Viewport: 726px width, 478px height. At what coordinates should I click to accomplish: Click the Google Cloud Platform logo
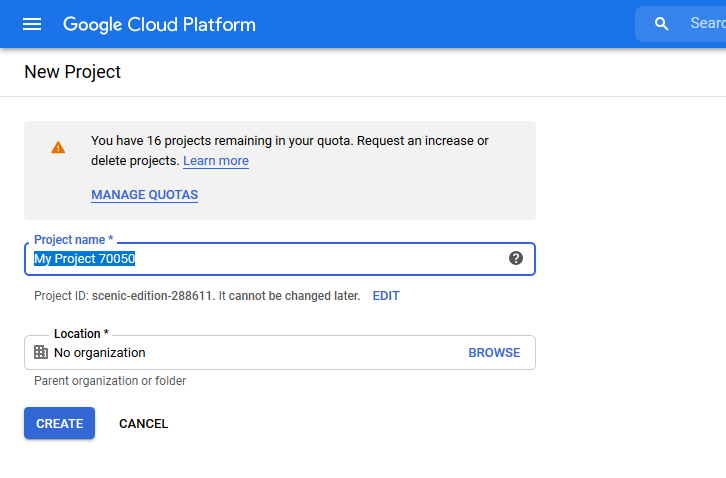[159, 24]
